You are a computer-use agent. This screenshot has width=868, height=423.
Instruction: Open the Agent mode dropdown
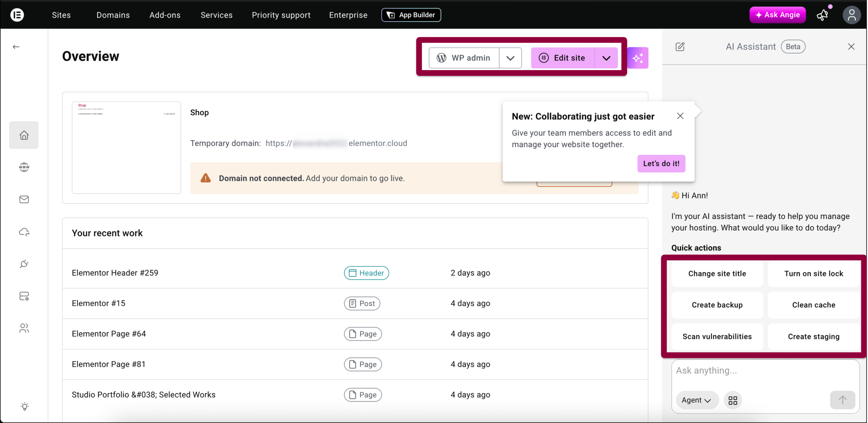(696, 400)
